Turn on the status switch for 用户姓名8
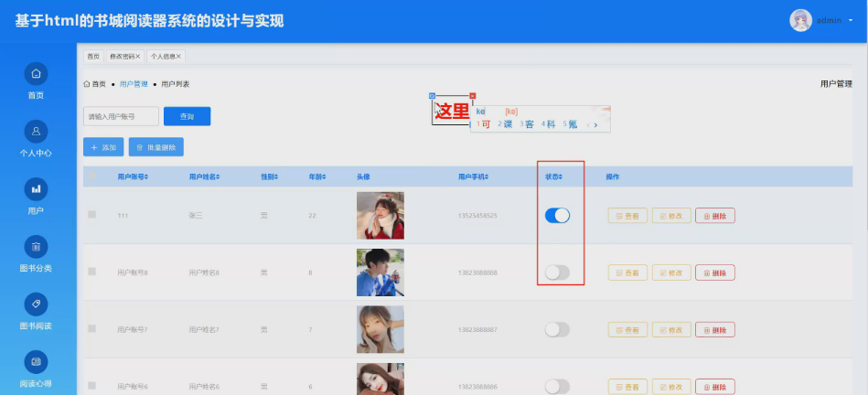Image resolution: width=868 pixels, height=395 pixels. point(557,272)
